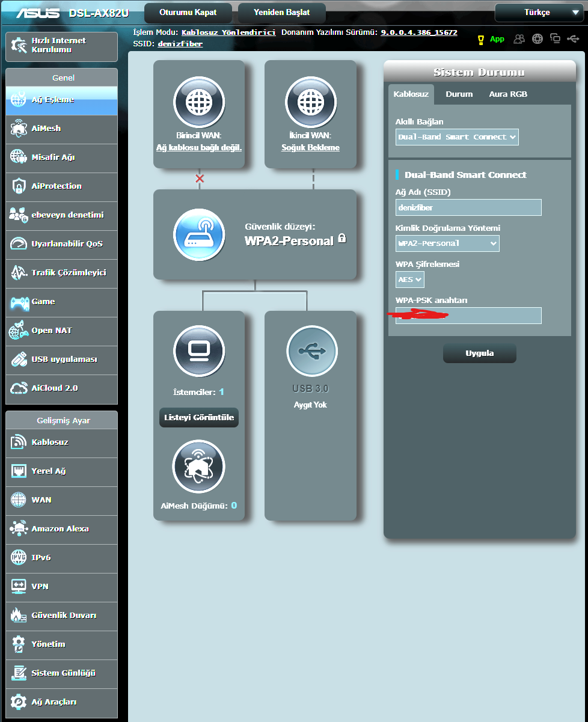
Task: Click the IPv6 icon
Action: (x=18, y=558)
